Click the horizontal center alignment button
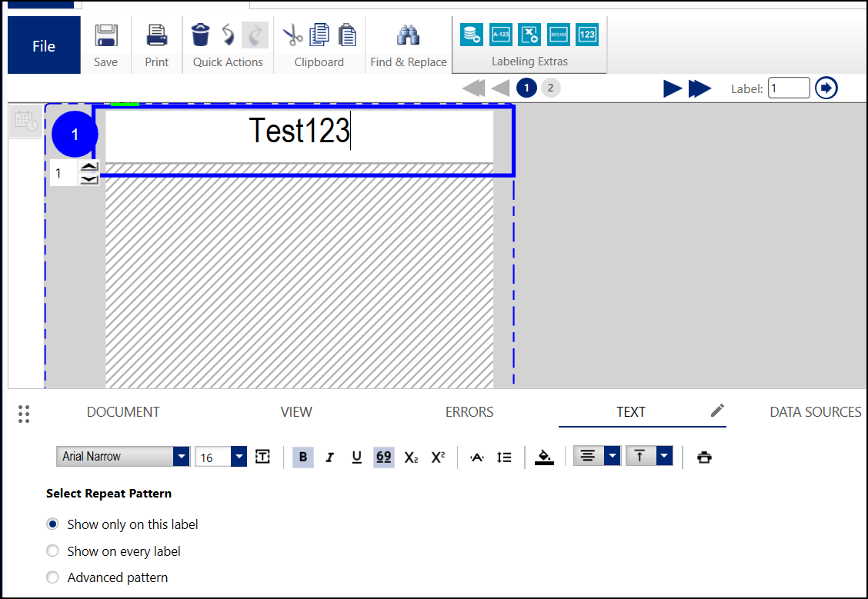868x599 pixels. coord(588,456)
